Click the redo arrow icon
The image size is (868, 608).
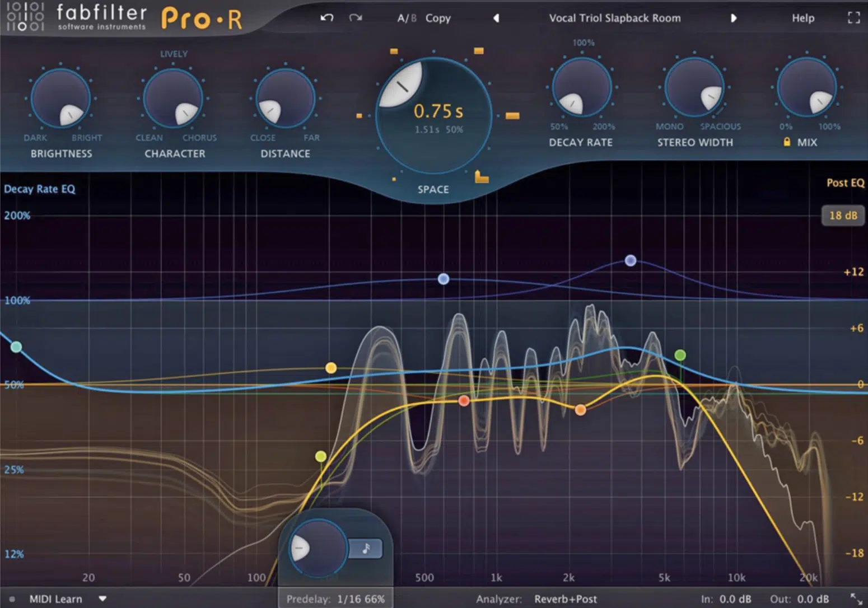coord(355,18)
